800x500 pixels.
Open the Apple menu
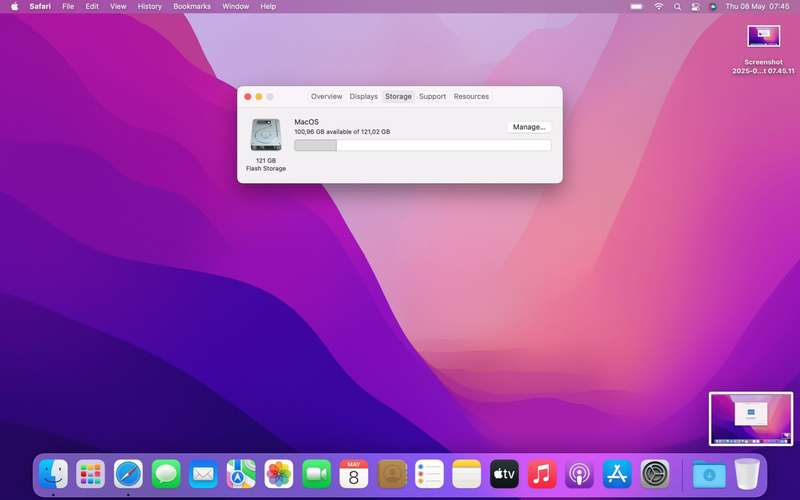click(14, 7)
